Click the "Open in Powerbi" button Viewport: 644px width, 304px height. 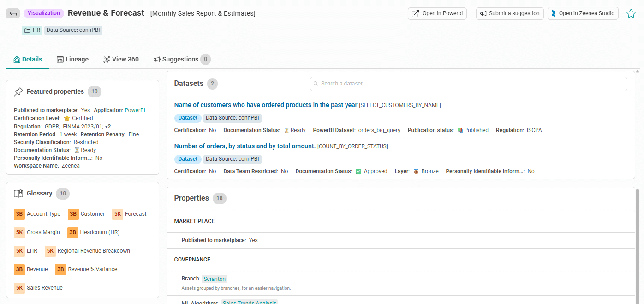437,13
